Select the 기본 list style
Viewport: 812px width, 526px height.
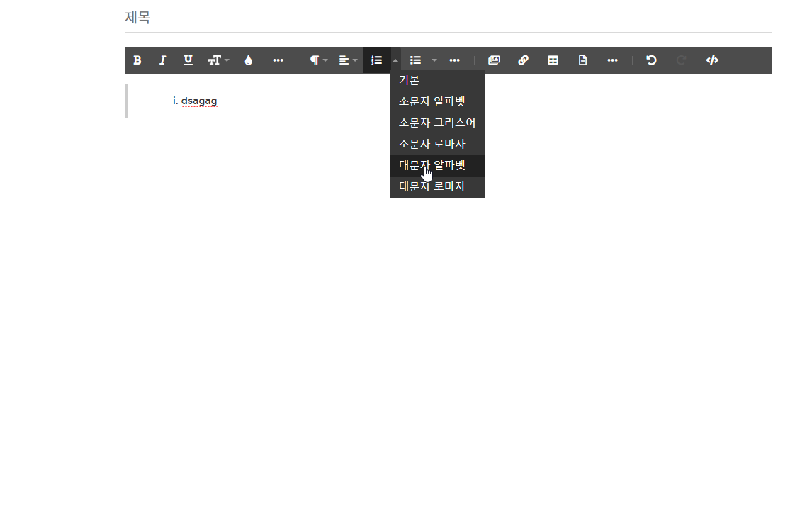(438, 80)
